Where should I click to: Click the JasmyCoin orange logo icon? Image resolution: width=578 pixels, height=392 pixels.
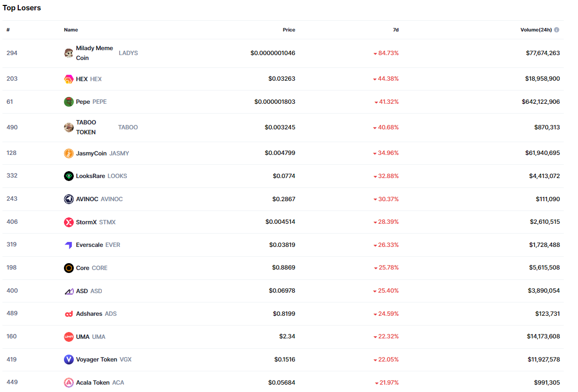pyautogui.click(x=69, y=153)
